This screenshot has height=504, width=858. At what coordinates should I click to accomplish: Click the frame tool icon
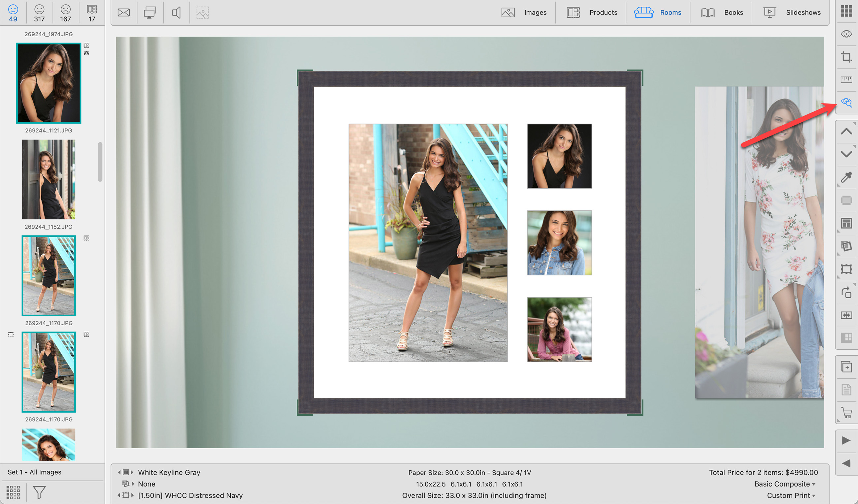(846, 269)
